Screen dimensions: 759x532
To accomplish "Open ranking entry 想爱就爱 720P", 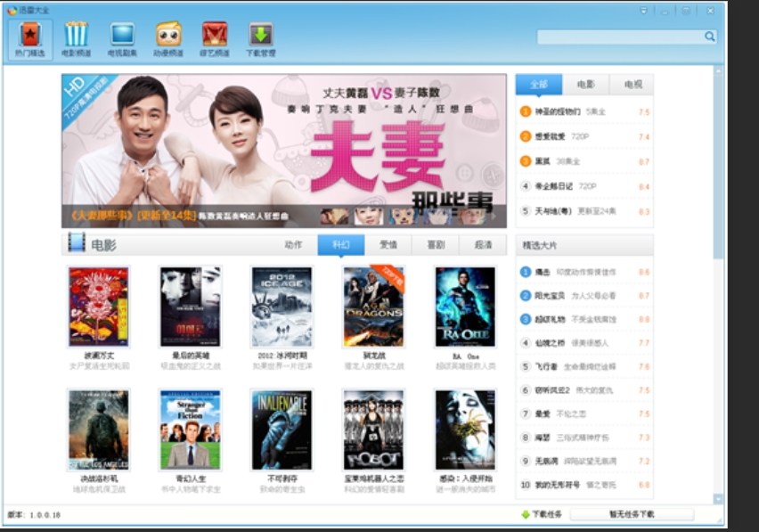I will click(x=584, y=136).
